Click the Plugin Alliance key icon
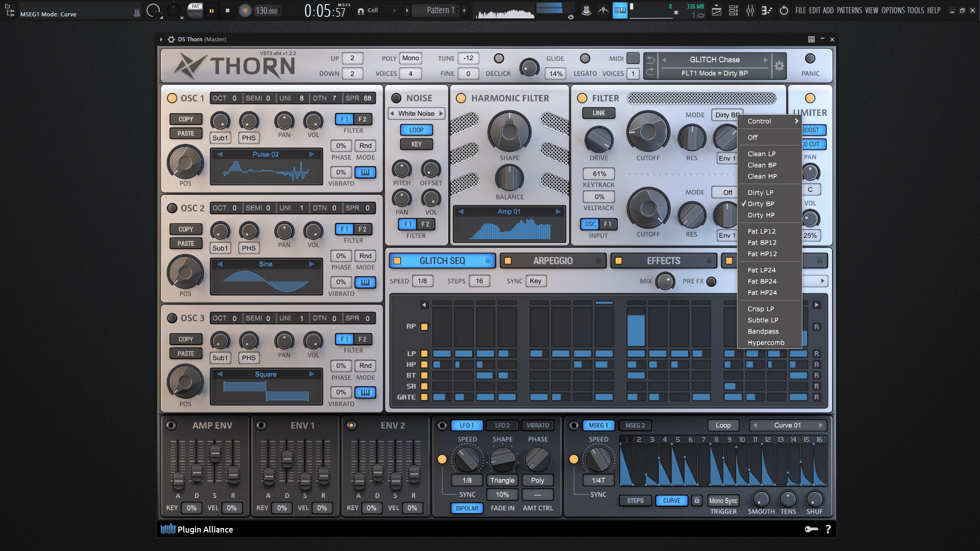Viewport: 980px width, 551px height. tap(811, 529)
